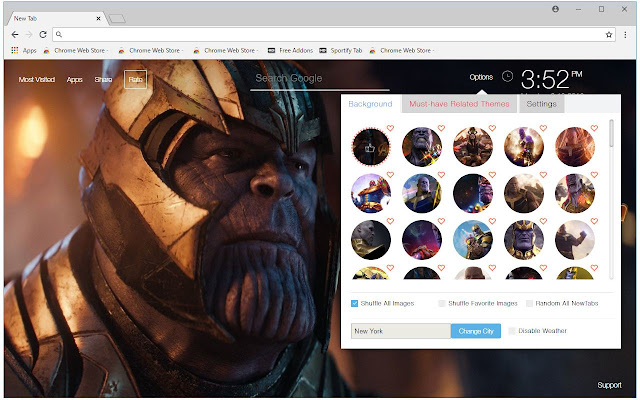Favorite the second thumbnail in row three
640x400 pixels.
441,221
